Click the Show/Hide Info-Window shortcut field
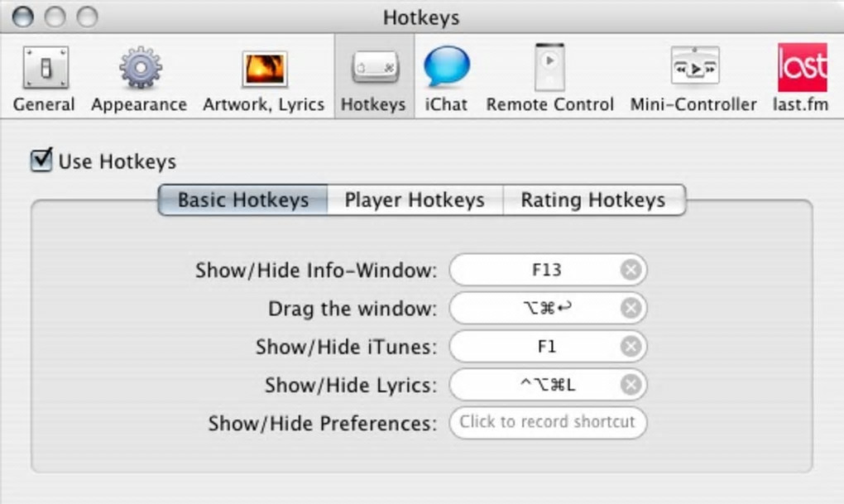This screenshot has width=844, height=504. pos(538,270)
